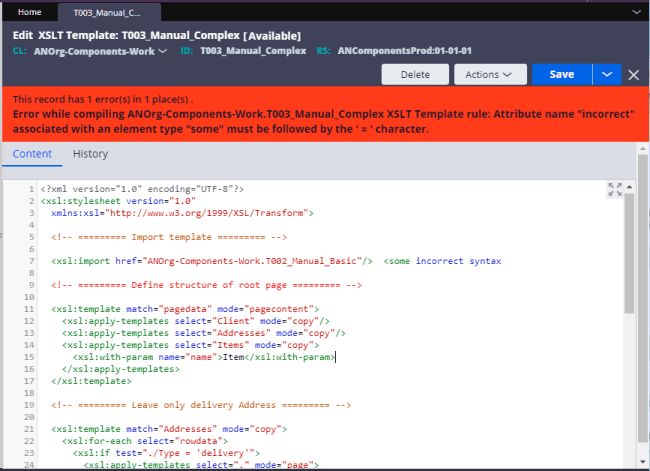Click the Save button

(x=562, y=74)
